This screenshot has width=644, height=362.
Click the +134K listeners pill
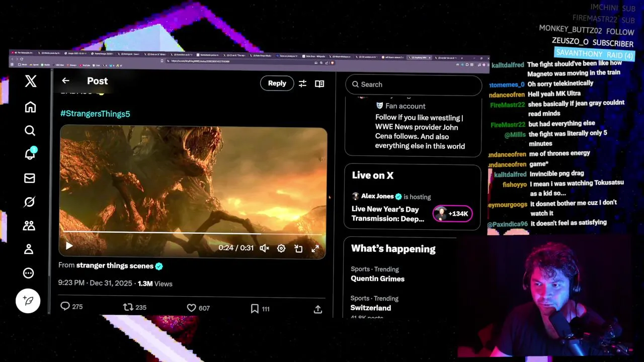pos(453,214)
